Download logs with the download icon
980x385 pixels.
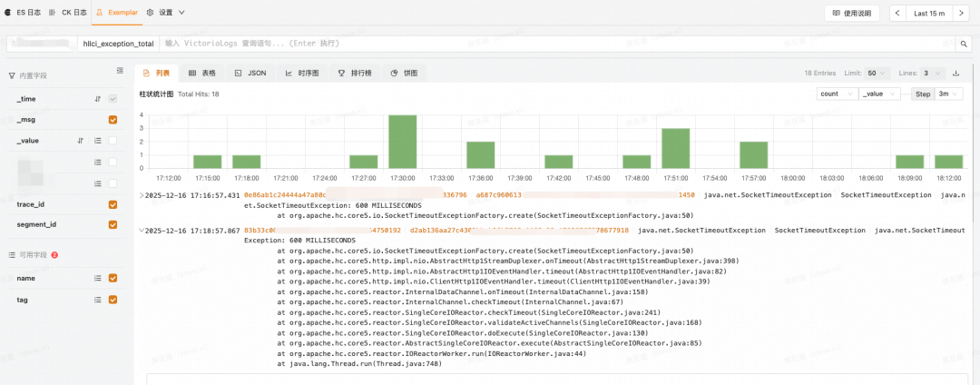pyautogui.click(x=955, y=74)
